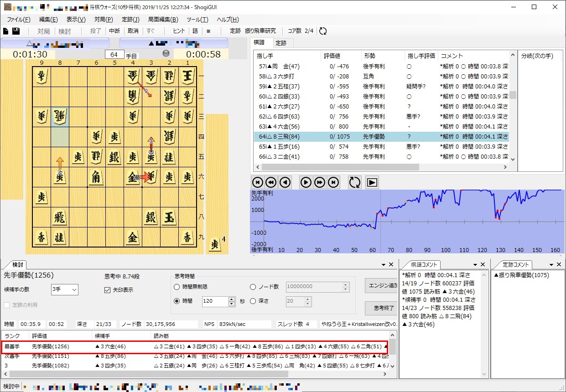Select the 深さ radio button
The height and width of the screenshot is (392, 566).
[253, 301]
